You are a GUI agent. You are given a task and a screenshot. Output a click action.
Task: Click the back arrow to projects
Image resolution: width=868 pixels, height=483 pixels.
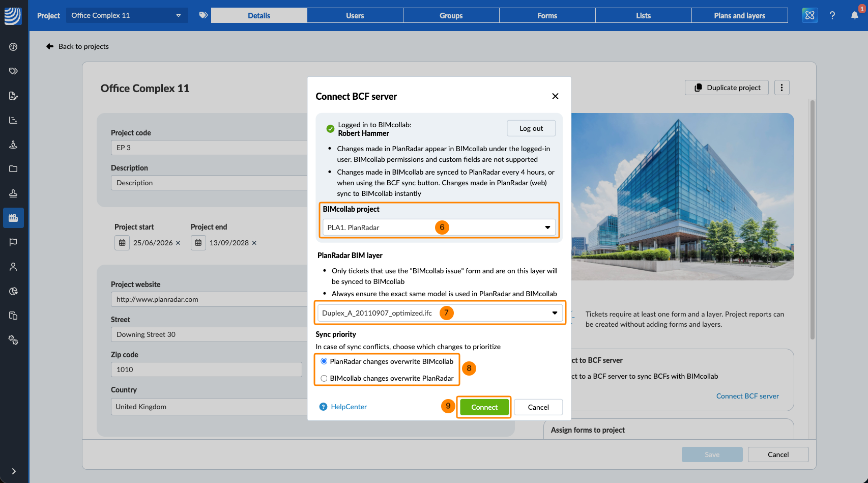pyautogui.click(x=50, y=46)
